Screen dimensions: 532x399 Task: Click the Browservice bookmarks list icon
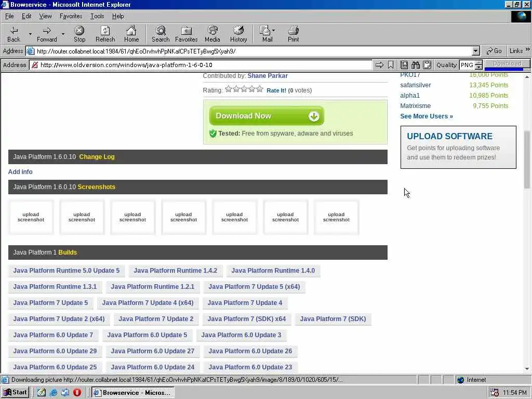coord(404,65)
